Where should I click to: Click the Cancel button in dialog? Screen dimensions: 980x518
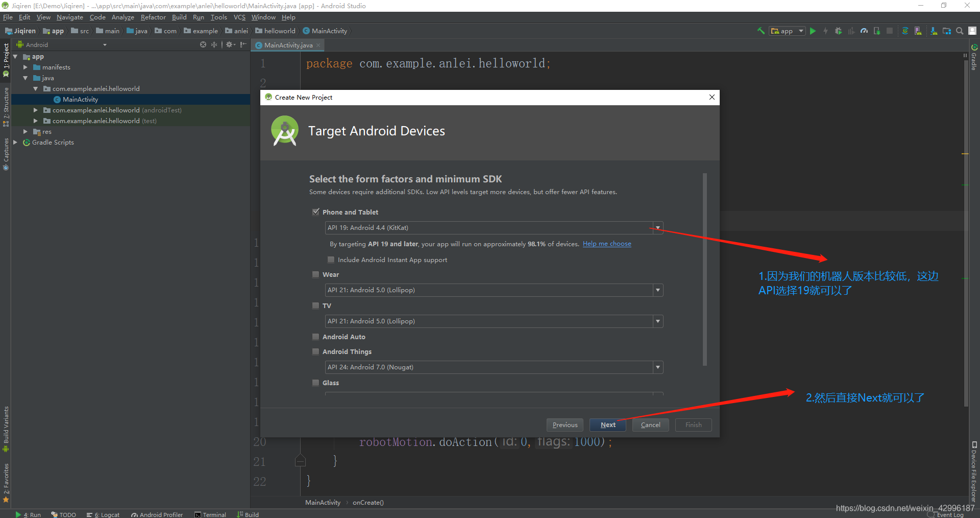tap(651, 425)
